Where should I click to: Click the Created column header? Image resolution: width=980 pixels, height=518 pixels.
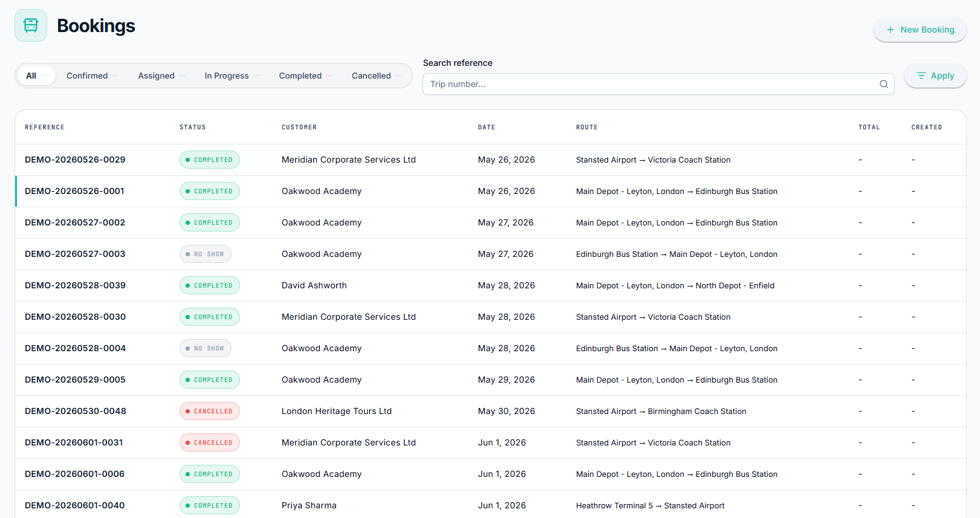(x=927, y=127)
